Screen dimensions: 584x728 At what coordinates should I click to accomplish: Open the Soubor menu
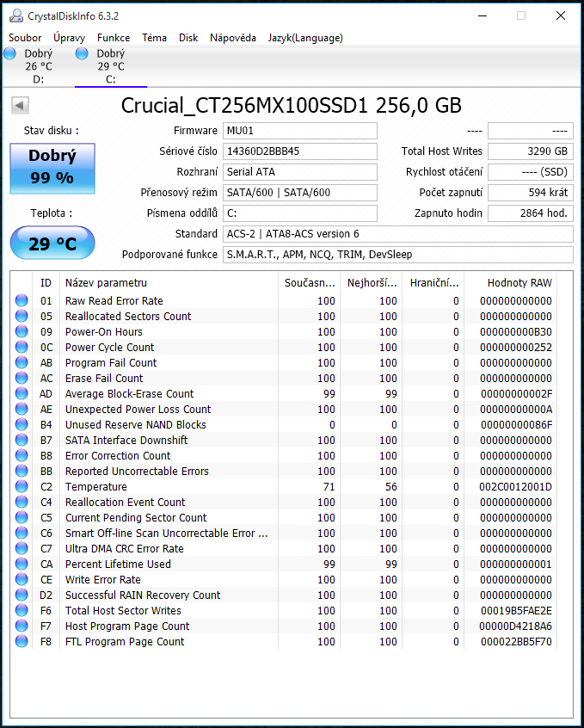pyautogui.click(x=25, y=38)
